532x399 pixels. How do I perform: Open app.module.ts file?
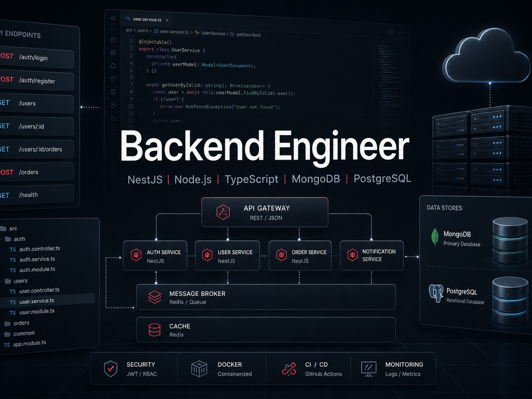[25, 344]
